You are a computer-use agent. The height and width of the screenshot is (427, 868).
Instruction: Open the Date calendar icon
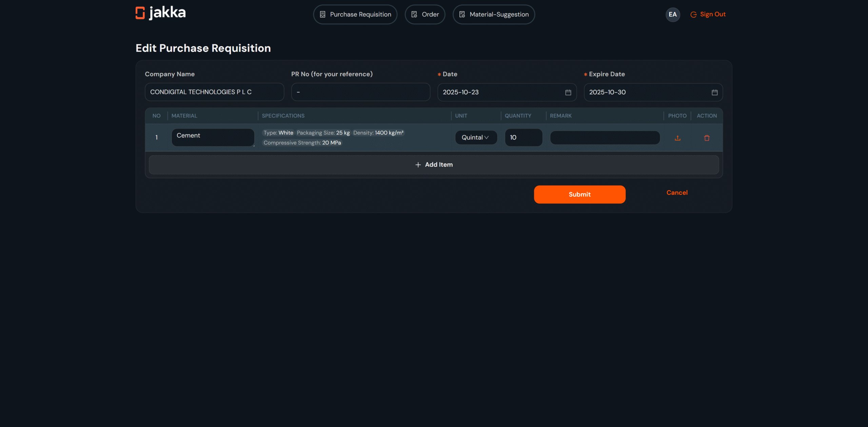click(x=568, y=92)
